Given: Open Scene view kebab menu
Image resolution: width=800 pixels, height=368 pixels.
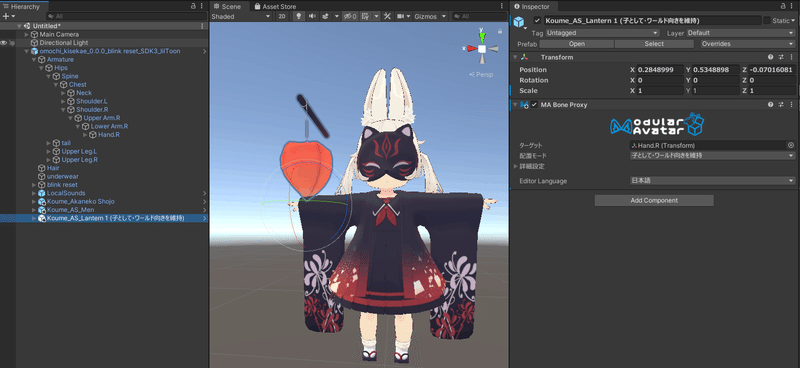Looking at the screenshot, I should tap(503, 6).
